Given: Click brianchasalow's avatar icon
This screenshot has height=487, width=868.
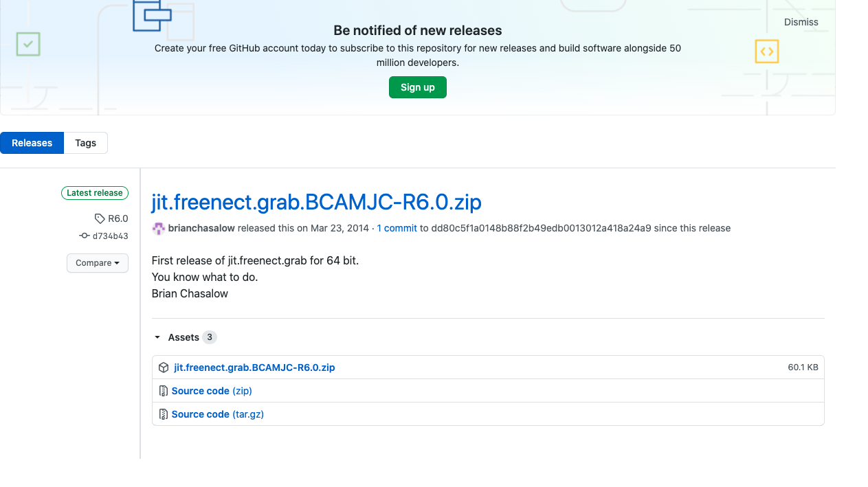Looking at the screenshot, I should coord(159,229).
